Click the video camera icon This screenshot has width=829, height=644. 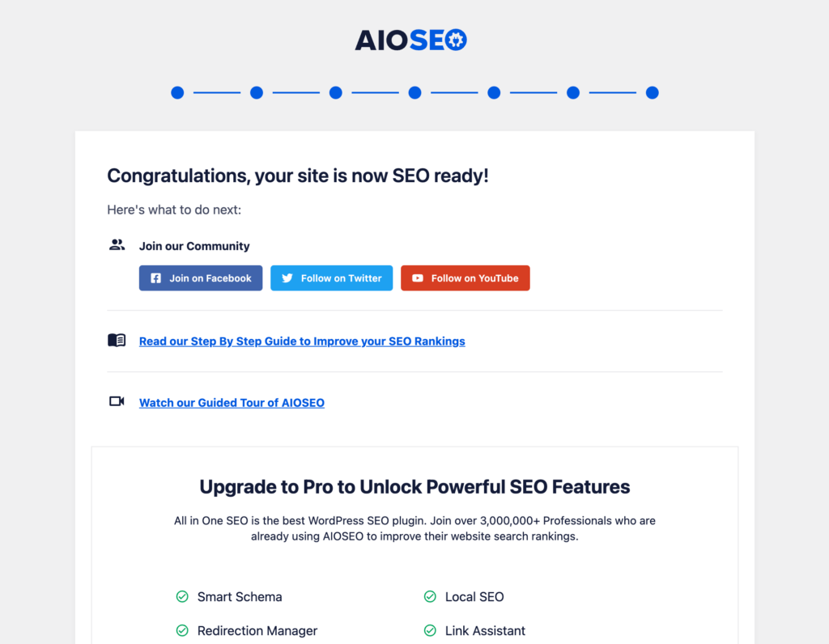pyautogui.click(x=117, y=401)
